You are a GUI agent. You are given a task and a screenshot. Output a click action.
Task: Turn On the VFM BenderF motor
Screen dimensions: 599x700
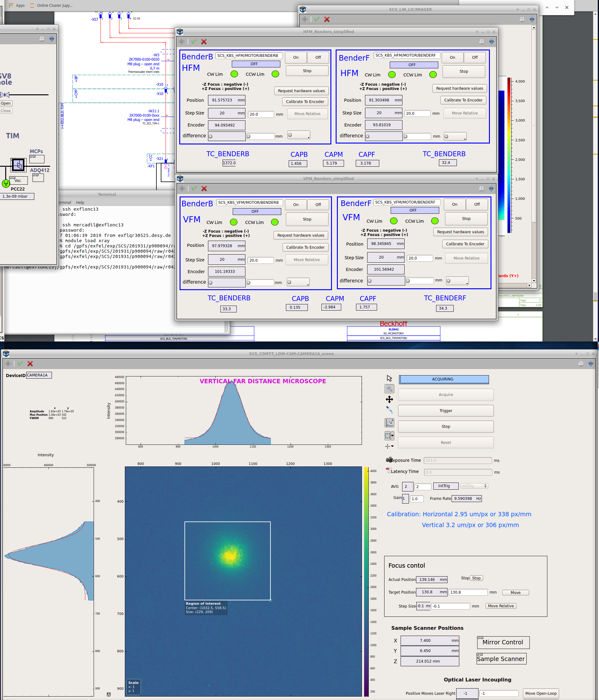pos(455,204)
